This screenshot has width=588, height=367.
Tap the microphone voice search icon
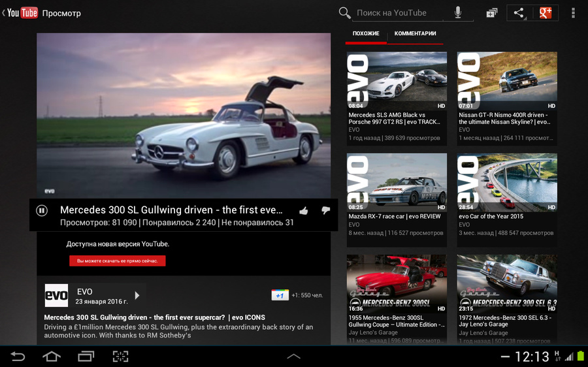pyautogui.click(x=458, y=13)
